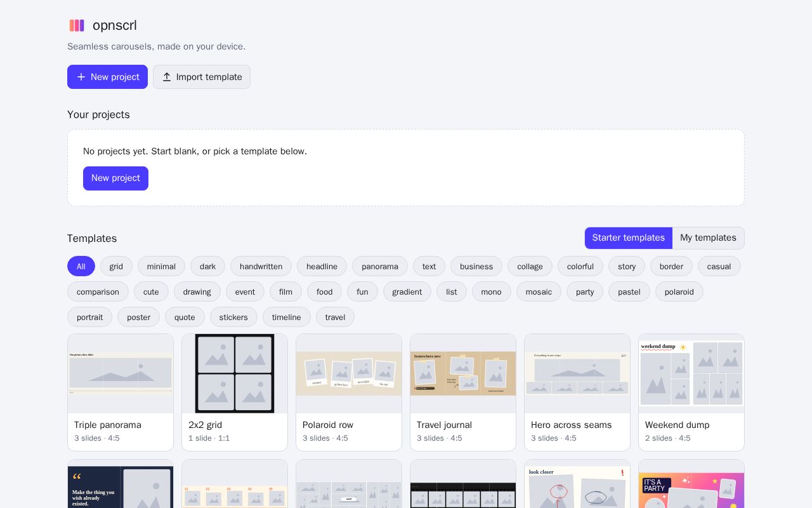Pick the cute filter chip
The image size is (812, 508).
point(151,291)
